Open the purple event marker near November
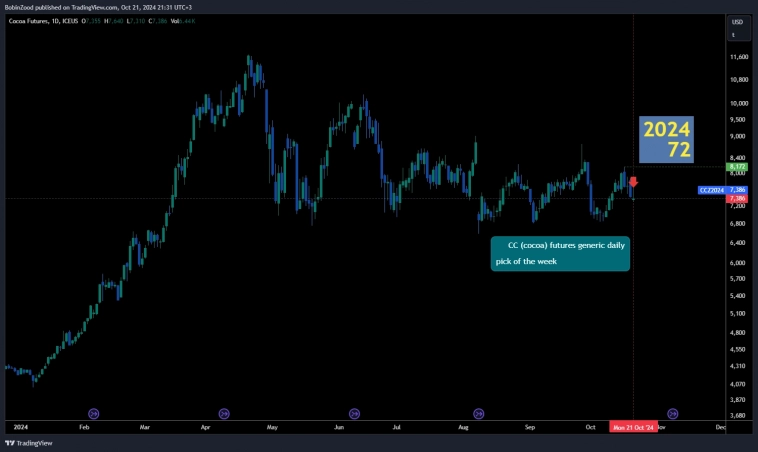Screen dimensions: 758x452 (x=673, y=412)
